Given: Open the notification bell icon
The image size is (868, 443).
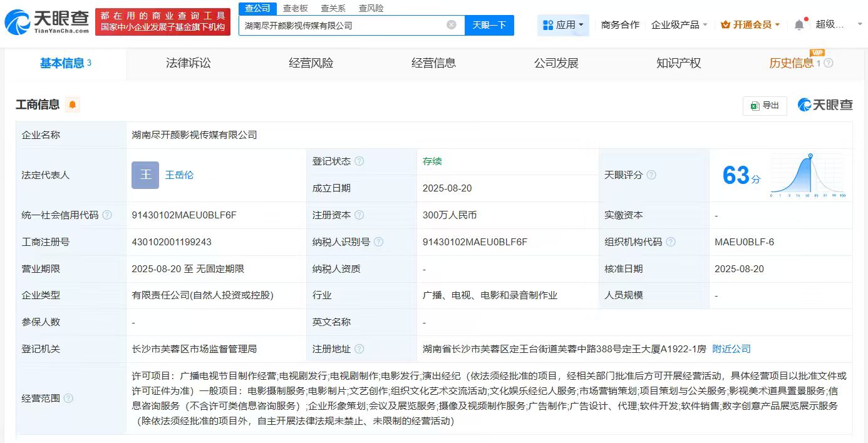Looking at the screenshot, I should pos(799,25).
